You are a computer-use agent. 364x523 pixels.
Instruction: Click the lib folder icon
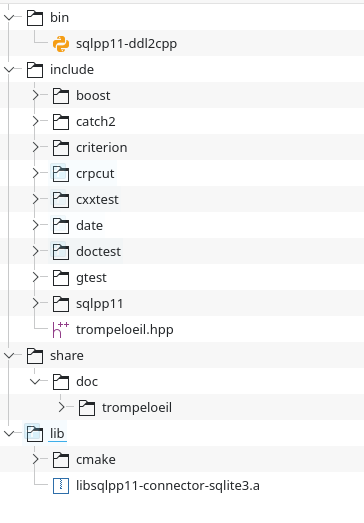[35, 434]
